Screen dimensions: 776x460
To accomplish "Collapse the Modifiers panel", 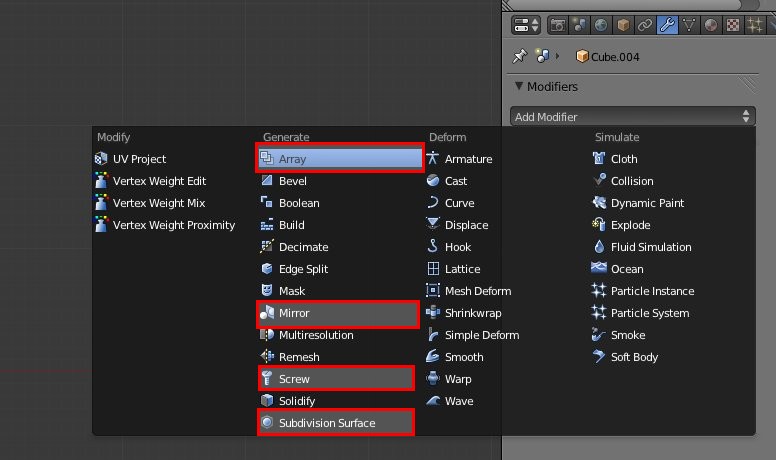I will click(x=519, y=87).
